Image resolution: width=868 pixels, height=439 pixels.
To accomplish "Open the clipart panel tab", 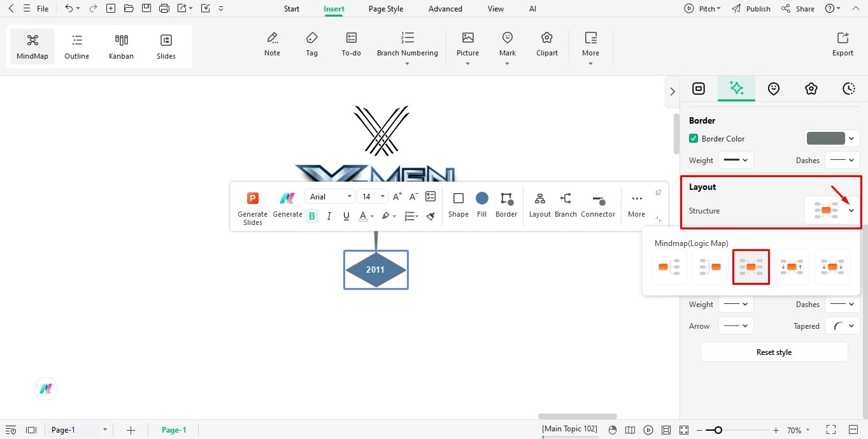I will point(811,89).
